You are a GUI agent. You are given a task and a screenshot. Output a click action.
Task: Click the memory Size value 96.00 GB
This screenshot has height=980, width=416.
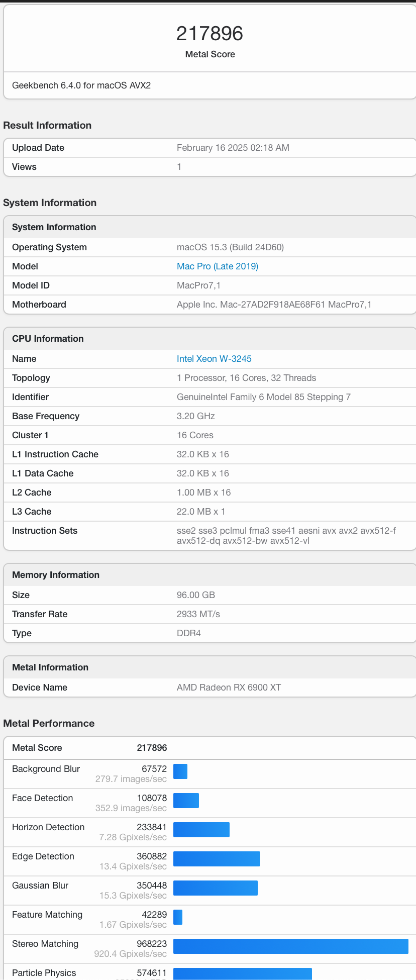[x=196, y=595]
